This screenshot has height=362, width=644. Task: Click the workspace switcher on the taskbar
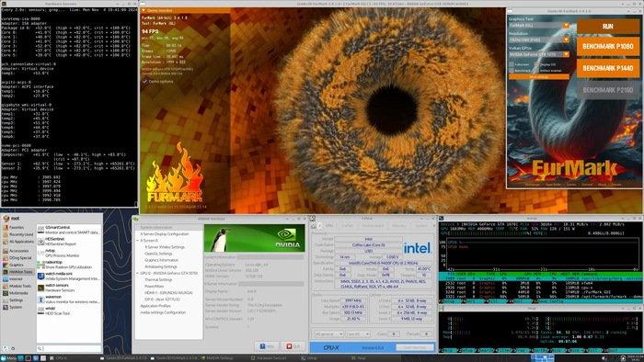tap(543, 358)
